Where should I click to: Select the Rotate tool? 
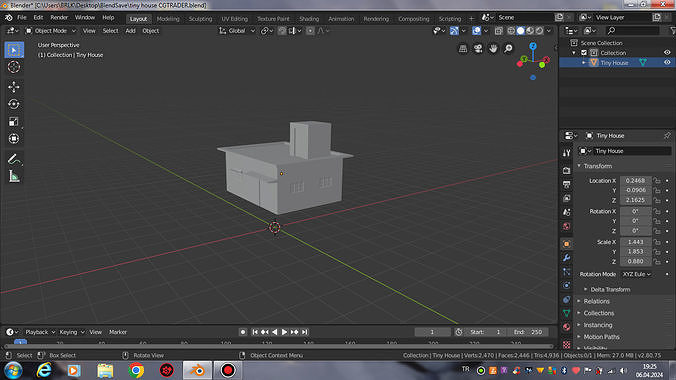[x=14, y=104]
